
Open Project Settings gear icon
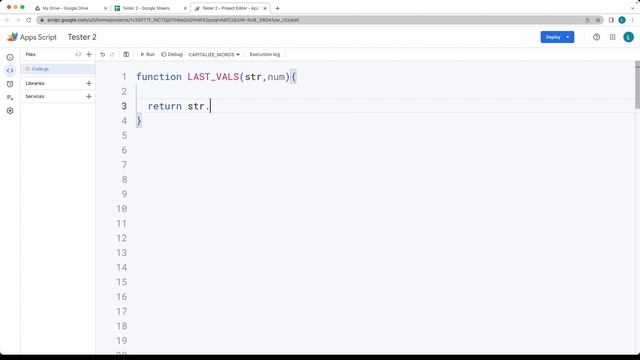[x=10, y=111]
